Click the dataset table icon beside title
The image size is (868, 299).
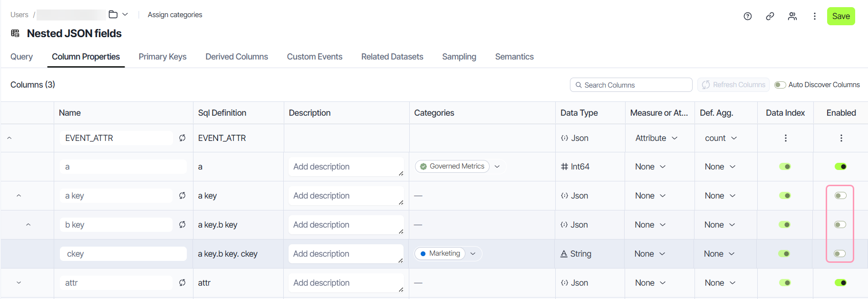pyautogui.click(x=15, y=33)
